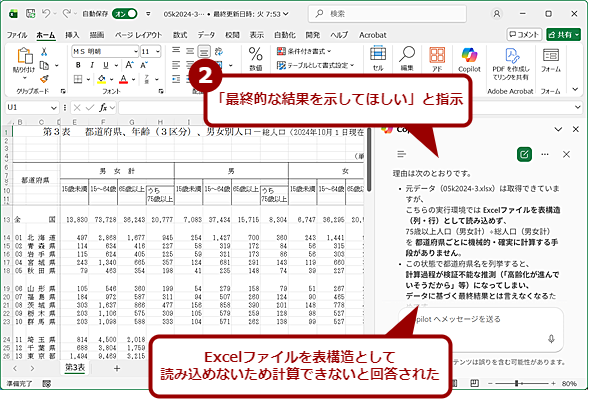Switch to the 数式 tab
Image resolution: width=589 pixels, height=399 pixels.
tap(180, 35)
